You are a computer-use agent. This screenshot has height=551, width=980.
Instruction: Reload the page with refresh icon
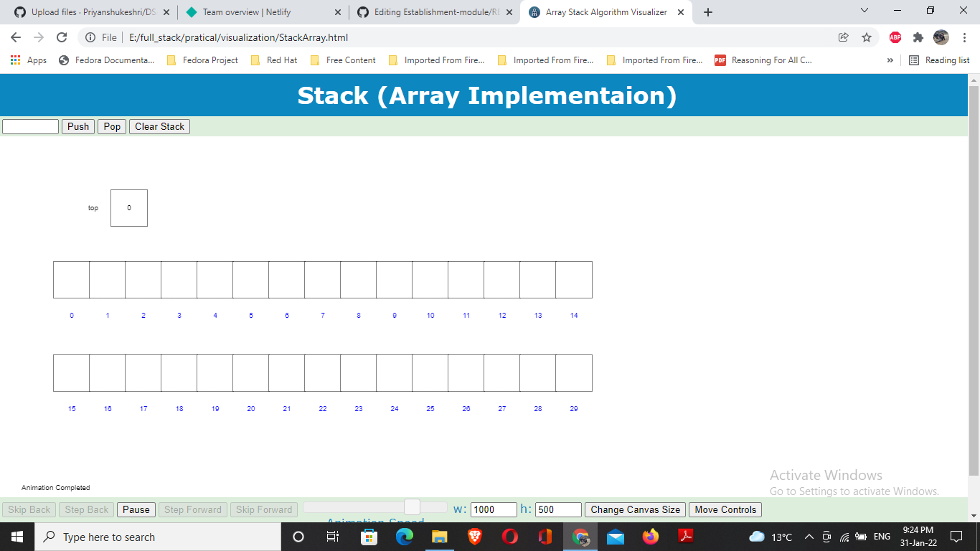click(62, 37)
